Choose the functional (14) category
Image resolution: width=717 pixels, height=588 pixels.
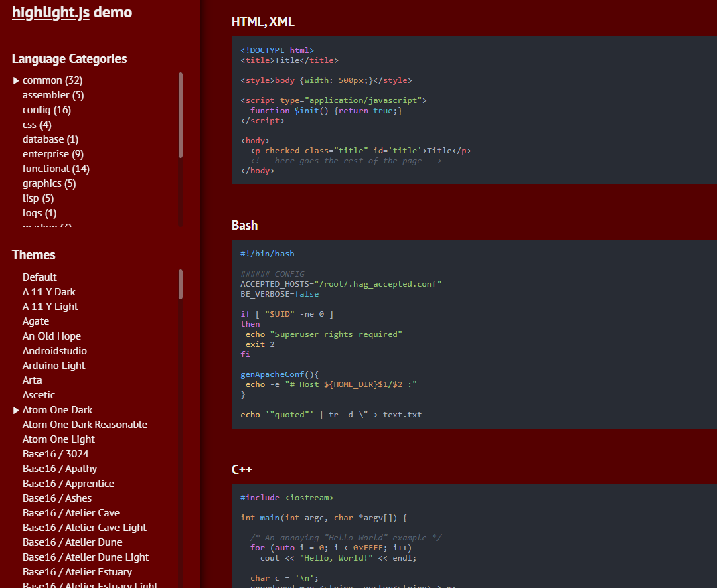56,169
